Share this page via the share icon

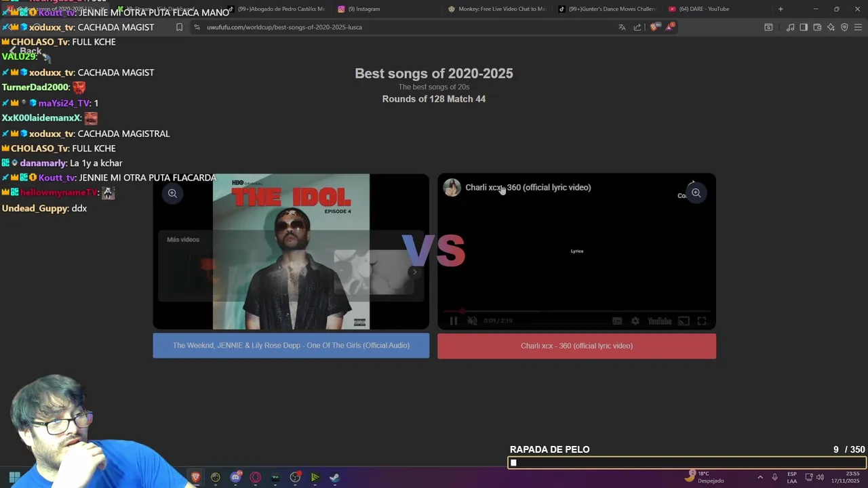(x=637, y=27)
